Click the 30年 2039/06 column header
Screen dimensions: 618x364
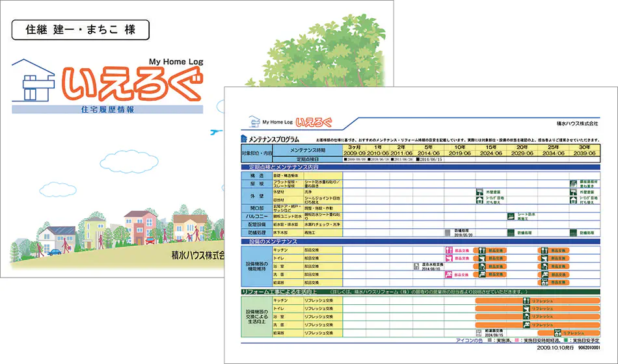click(585, 150)
